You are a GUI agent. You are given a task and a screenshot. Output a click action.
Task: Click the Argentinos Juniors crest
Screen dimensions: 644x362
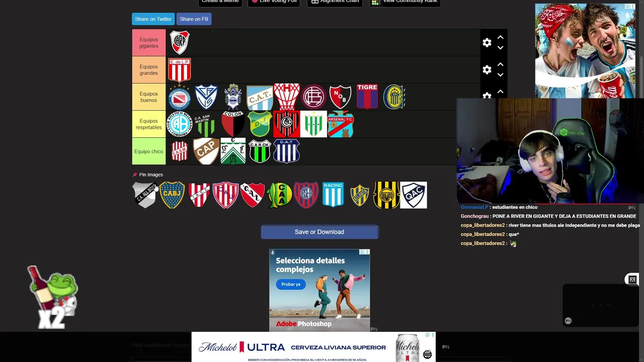(x=180, y=97)
